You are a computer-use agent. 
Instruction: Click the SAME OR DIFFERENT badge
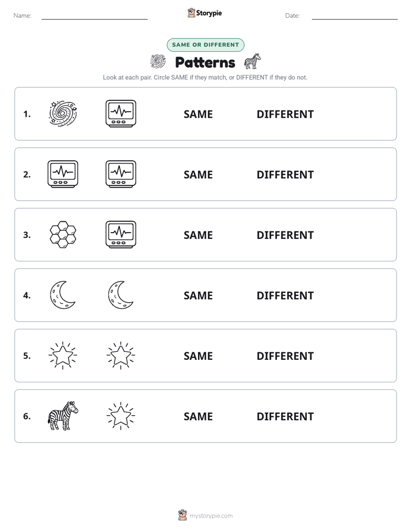click(x=205, y=45)
